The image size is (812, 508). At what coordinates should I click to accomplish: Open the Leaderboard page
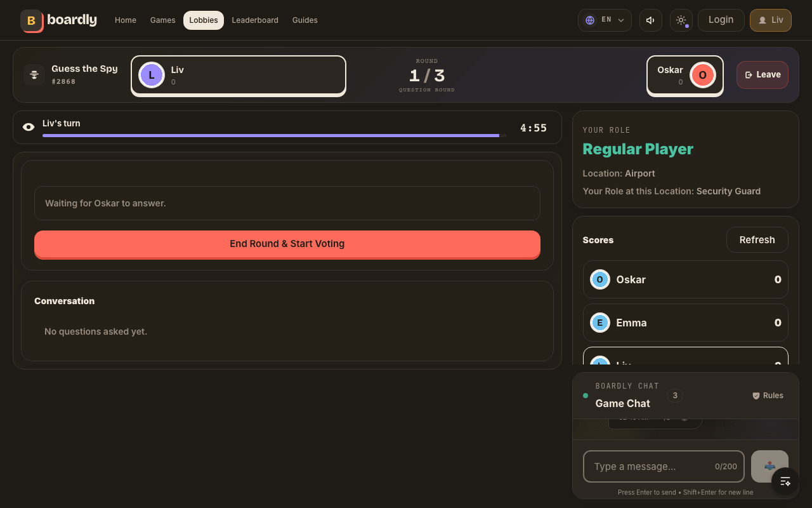(x=255, y=20)
